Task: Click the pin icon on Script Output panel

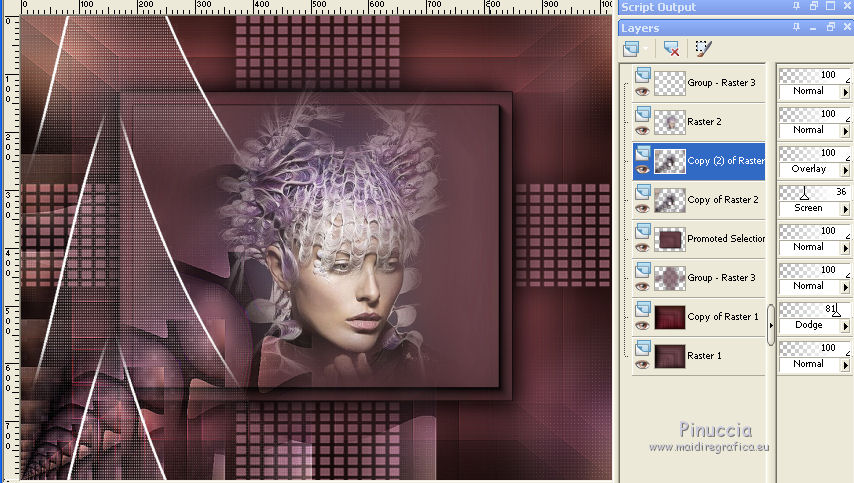Action: click(x=796, y=6)
